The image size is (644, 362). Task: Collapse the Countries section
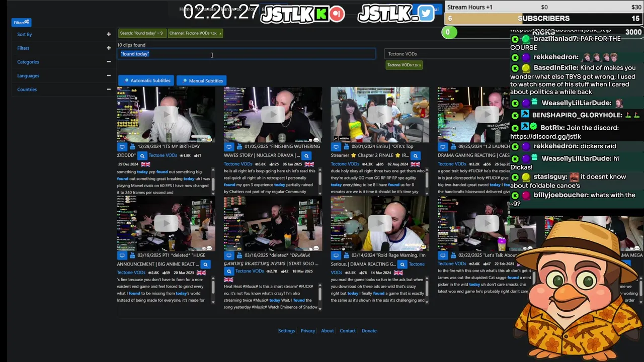109,89
